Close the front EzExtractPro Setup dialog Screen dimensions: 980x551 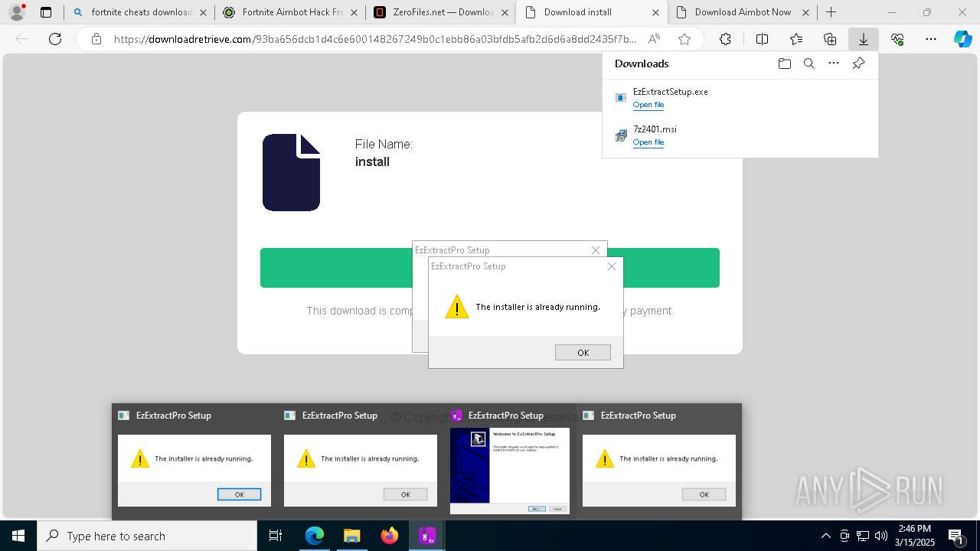612,266
